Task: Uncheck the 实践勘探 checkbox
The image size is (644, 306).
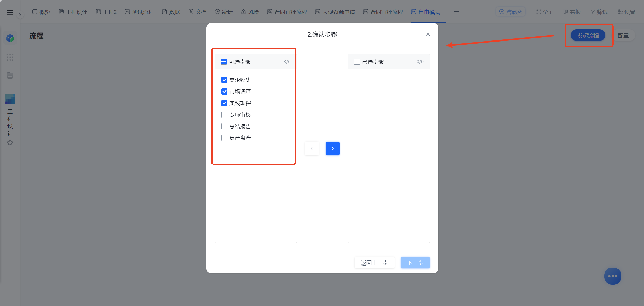Action: tap(224, 103)
